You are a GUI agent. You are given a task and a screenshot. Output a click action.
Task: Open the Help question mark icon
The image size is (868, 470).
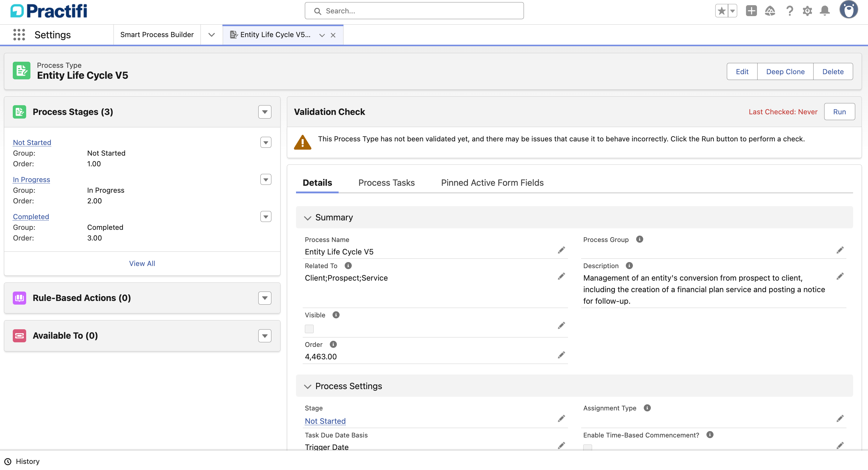click(790, 11)
